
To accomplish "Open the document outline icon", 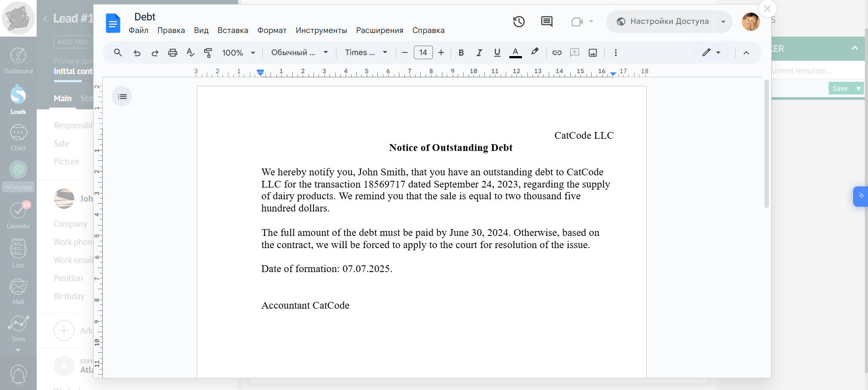I will tap(122, 97).
